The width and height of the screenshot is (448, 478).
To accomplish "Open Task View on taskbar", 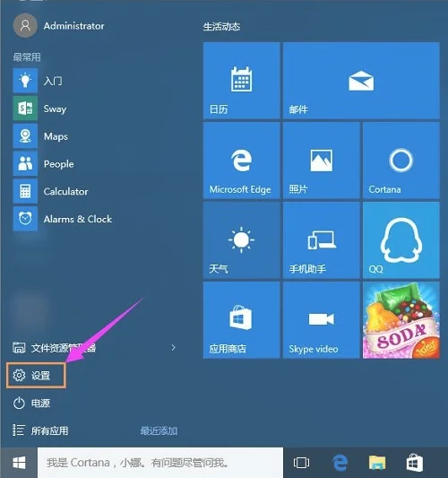I will coord(301,463).
